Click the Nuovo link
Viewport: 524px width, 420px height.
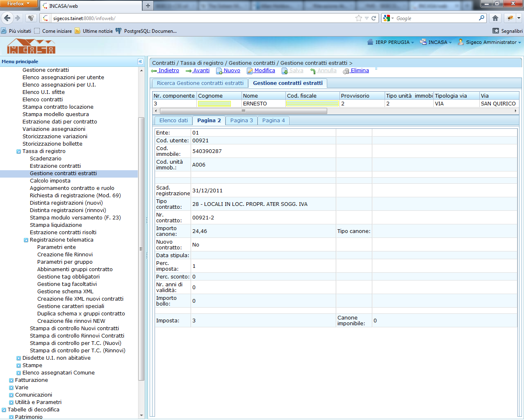coord(232,71)
